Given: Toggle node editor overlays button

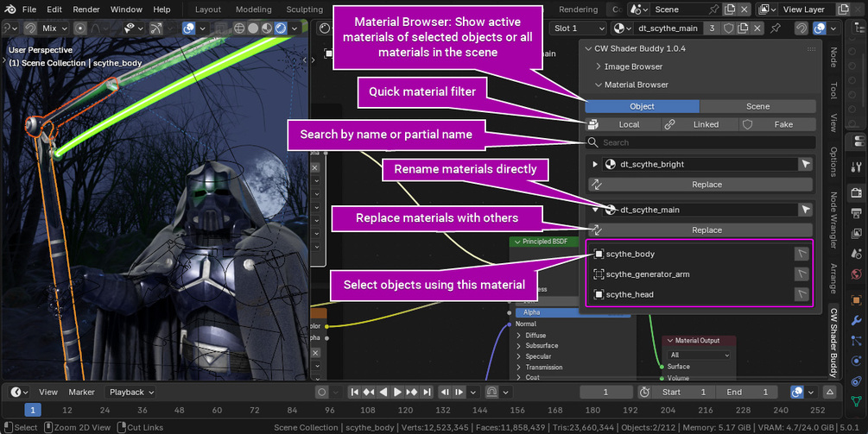Looking at the screenshot, I should 820,28.
